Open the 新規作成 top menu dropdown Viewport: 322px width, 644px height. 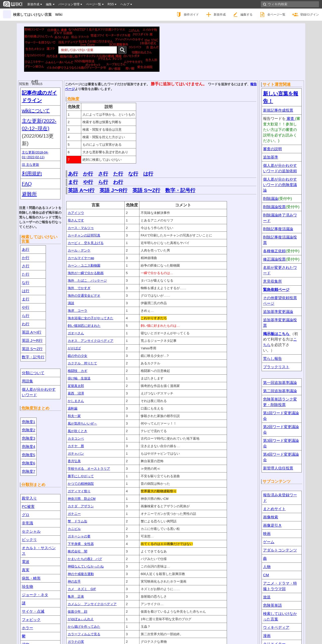(x=35, y=4)
